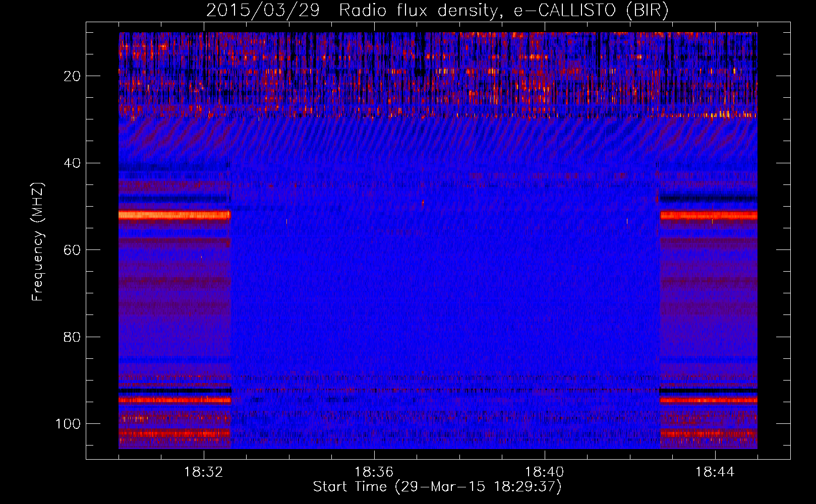Click the 40 frequency tick label
The width and height of the screenshot is (816, 504).
72,163
